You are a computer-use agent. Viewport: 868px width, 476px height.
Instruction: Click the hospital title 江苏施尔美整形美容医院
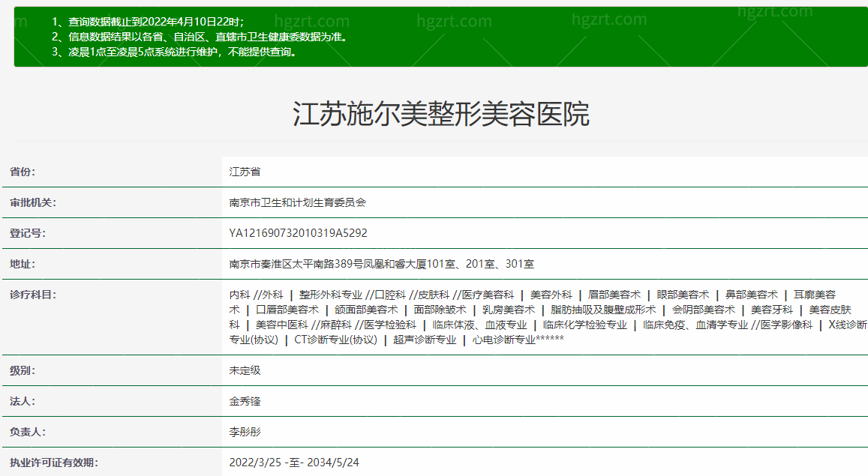coord(440,114)
